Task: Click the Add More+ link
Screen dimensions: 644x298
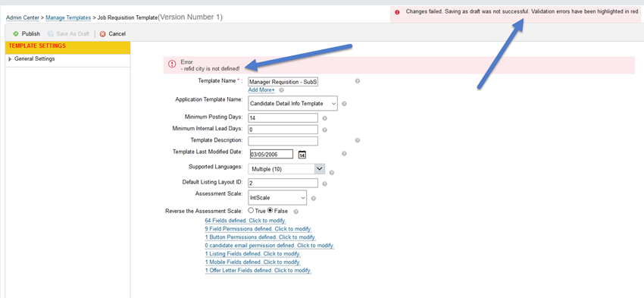Action: coord(261,89)
